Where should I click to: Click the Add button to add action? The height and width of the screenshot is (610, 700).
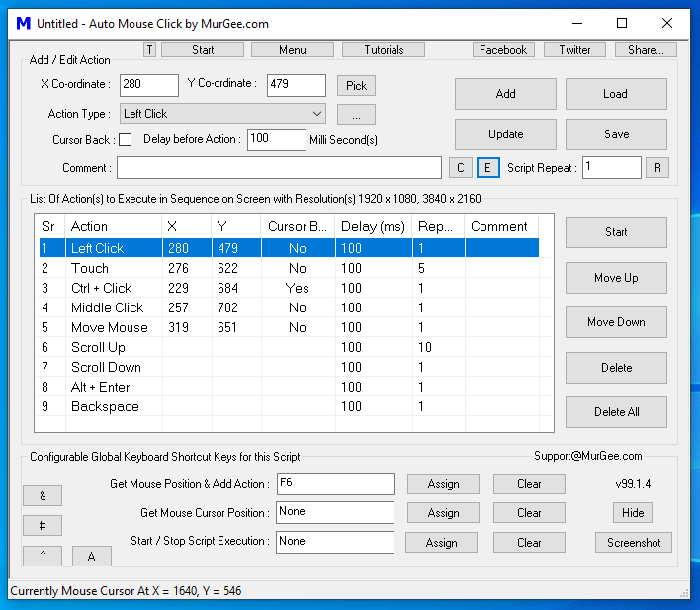505,94
